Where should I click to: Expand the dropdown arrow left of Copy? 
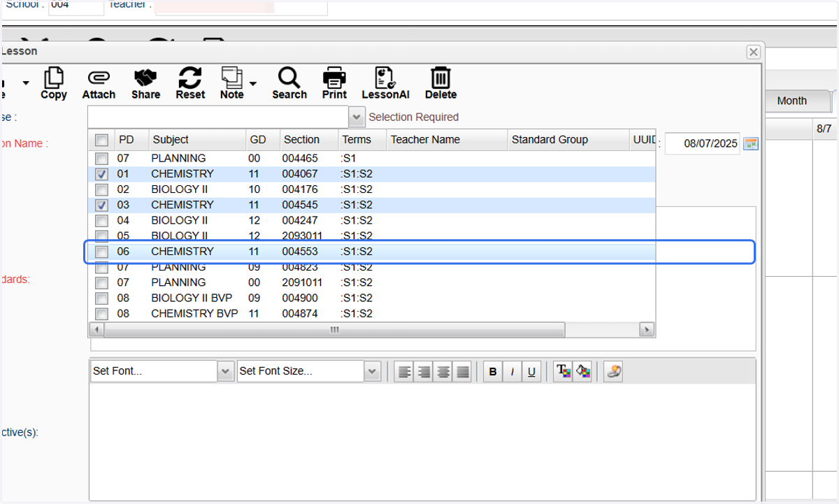(x=26, y=83)
